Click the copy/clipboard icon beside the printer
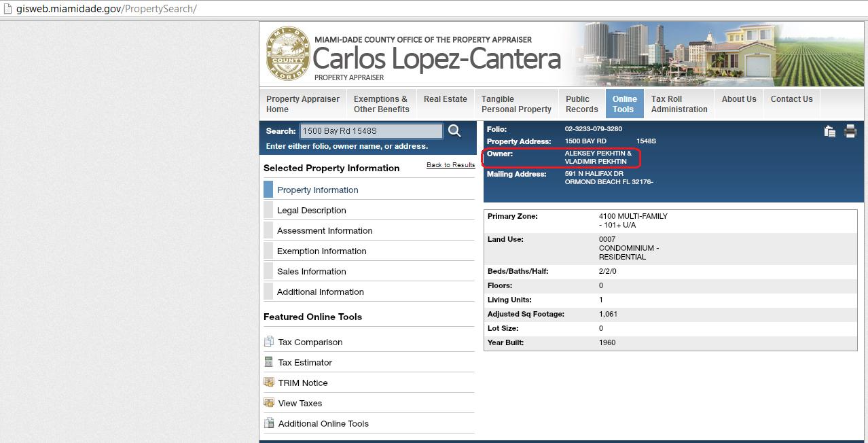The height and width of the screenshot is (443, 868). pyautogui.click(x=829, y=132)
